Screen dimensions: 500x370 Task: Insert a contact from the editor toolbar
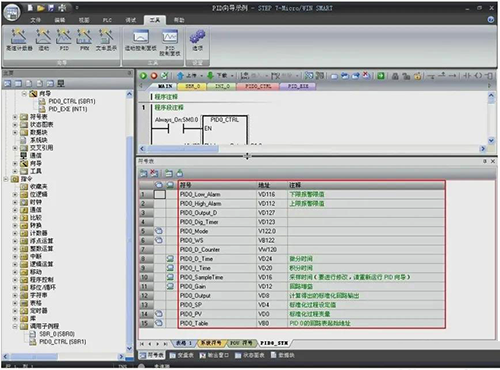[x=467, y=76]
